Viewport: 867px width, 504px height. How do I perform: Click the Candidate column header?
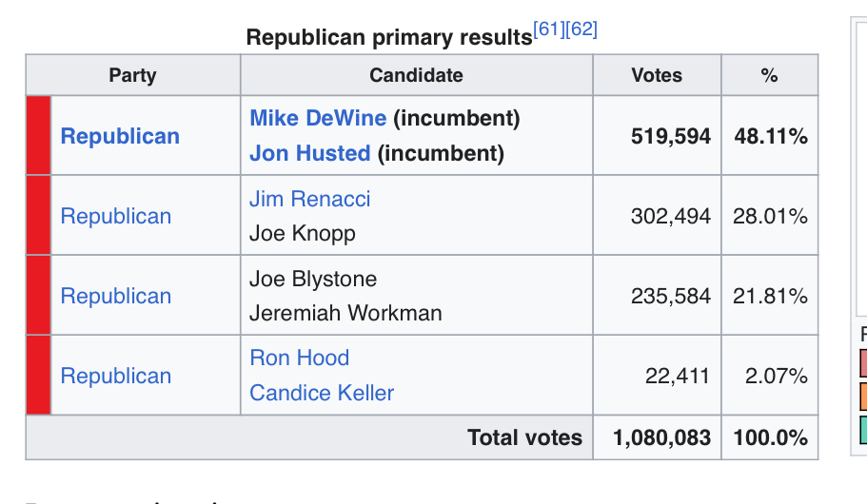click(416, 75)
